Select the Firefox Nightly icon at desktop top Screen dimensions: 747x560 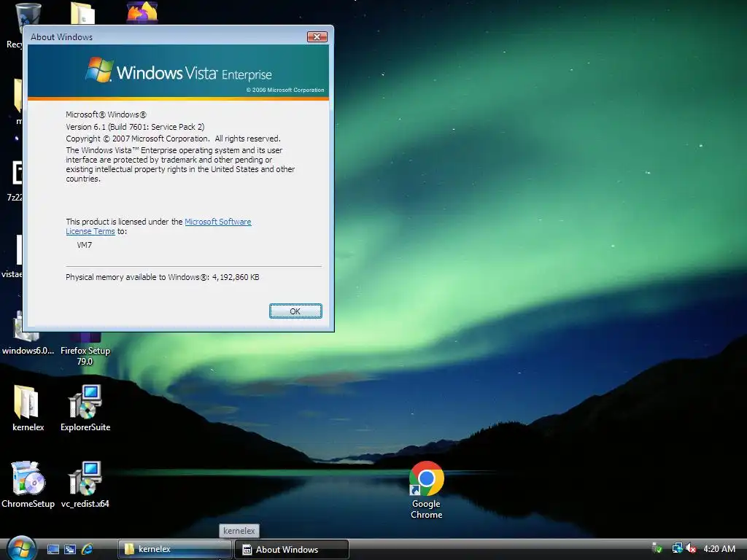(x=142, y=12)
